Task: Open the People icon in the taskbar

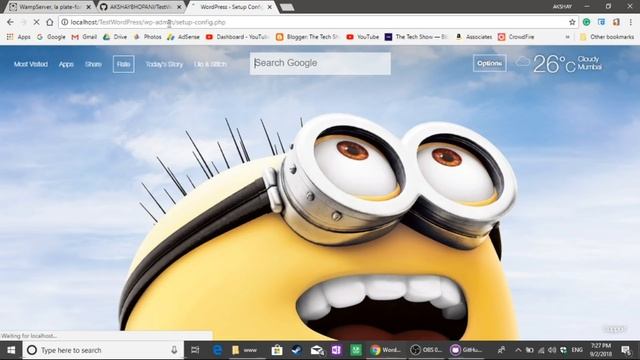Action: tap(501, 350)
